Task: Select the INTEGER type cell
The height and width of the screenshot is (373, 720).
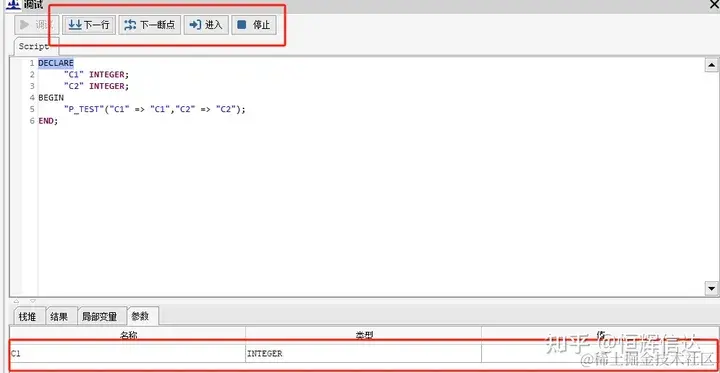Action: (x=364, y=354)
